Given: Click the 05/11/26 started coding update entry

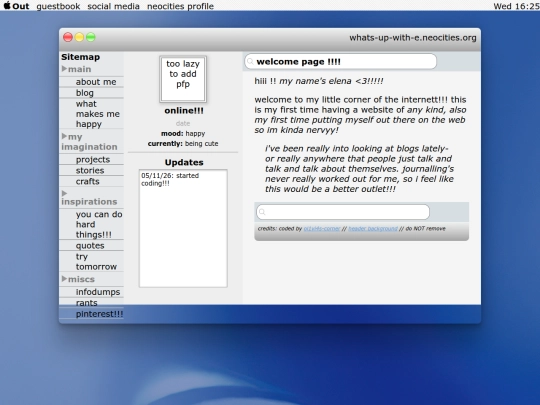Looking at the screenshot, I should (x=170, y=179).
